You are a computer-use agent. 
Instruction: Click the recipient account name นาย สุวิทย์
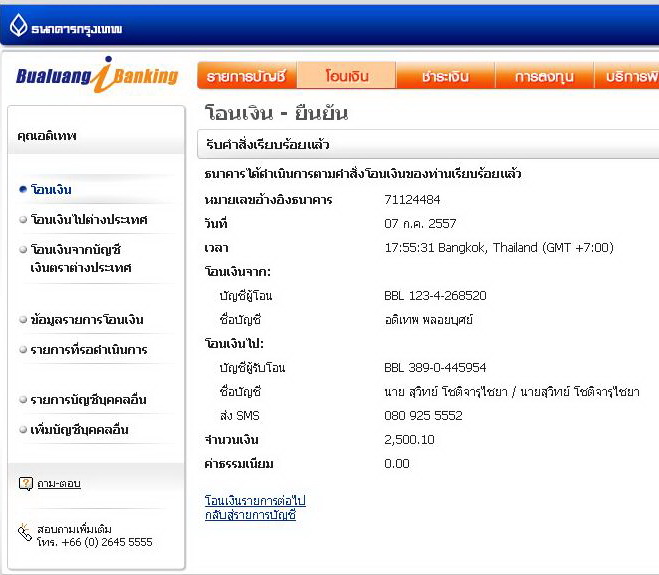pyautogui.click(x=512, y=392)
